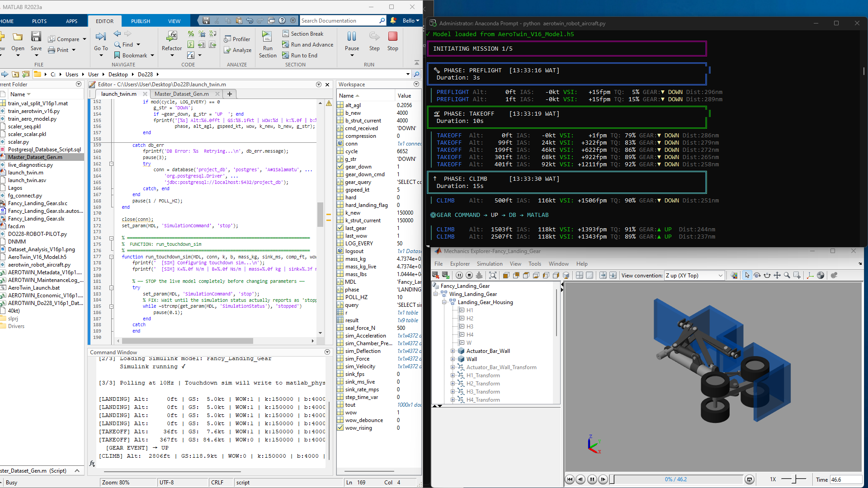Click the background color icon in Mechanics Explorer toolbar
The width and height of the screenshot is (868, 488).
click(x=734, y=275)
